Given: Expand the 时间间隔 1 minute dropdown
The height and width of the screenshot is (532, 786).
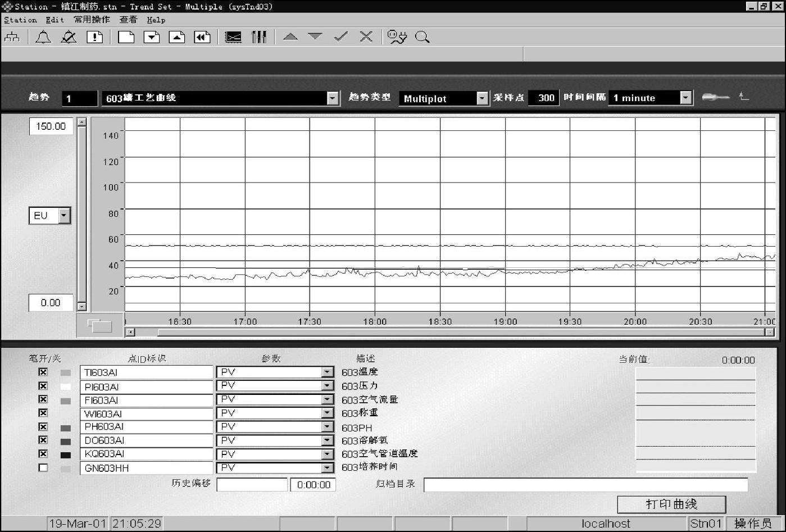Looking at the screenshot, I should point(686,98).
